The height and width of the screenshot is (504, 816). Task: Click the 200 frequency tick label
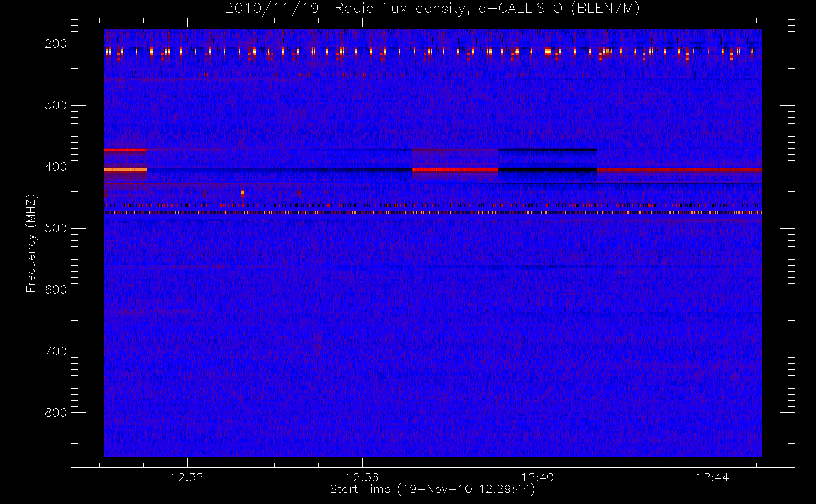pos(56,44)
